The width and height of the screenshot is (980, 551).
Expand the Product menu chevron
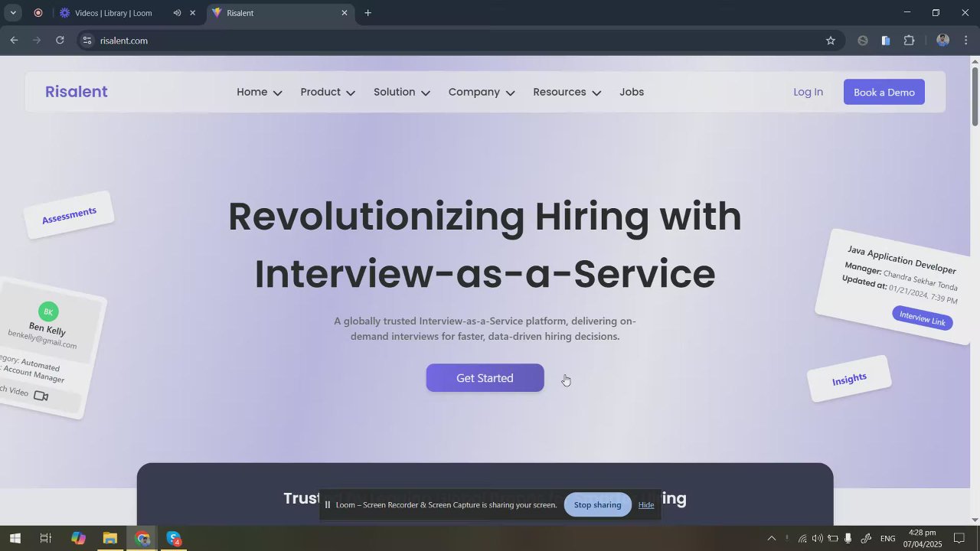(x=351, y=93)
